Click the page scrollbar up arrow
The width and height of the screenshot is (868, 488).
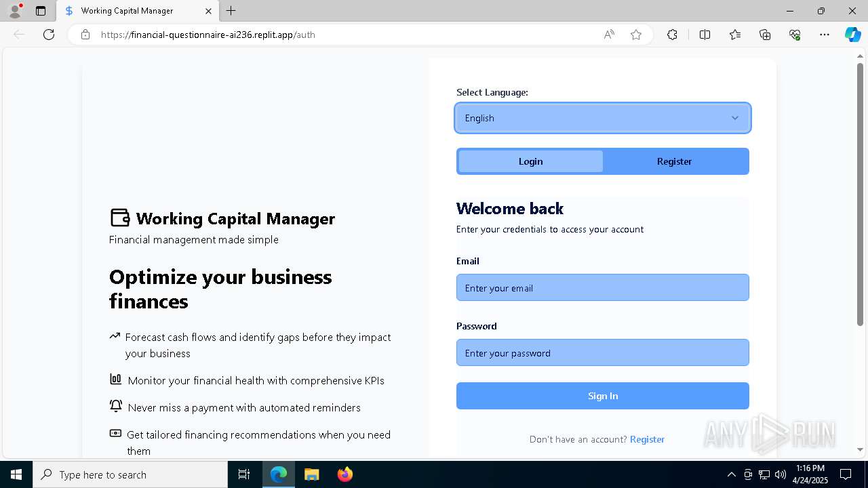[861, 56]
